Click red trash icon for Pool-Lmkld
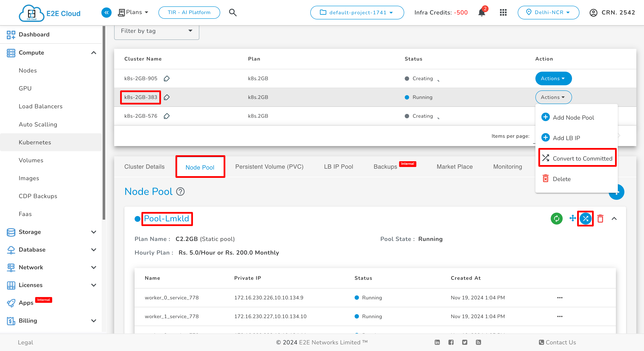The height and width of the screenshot is (351, 644). point(600,219)
